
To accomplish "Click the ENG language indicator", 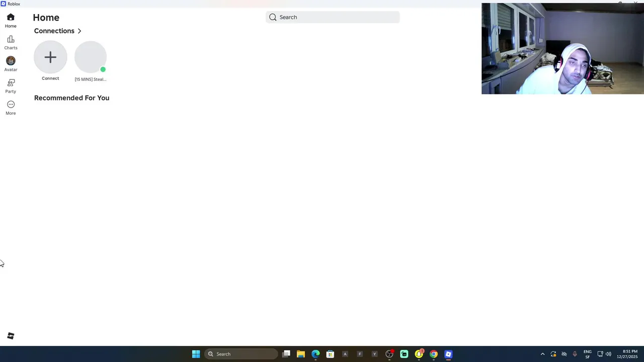I will point(587,354).
